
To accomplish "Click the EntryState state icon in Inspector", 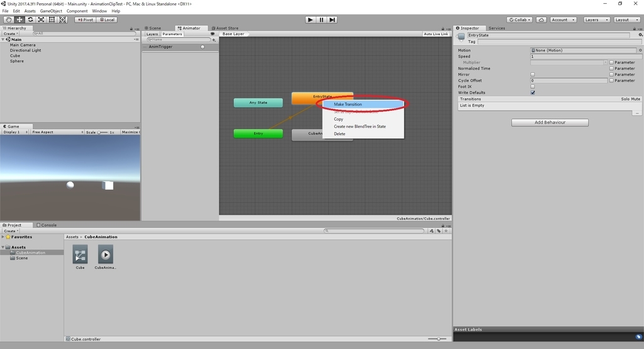I will tap(461, 37).
